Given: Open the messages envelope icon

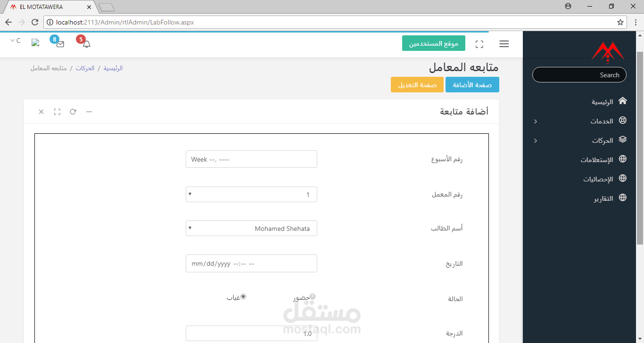Looking at the screenshot, I should [x=60, y=44].
